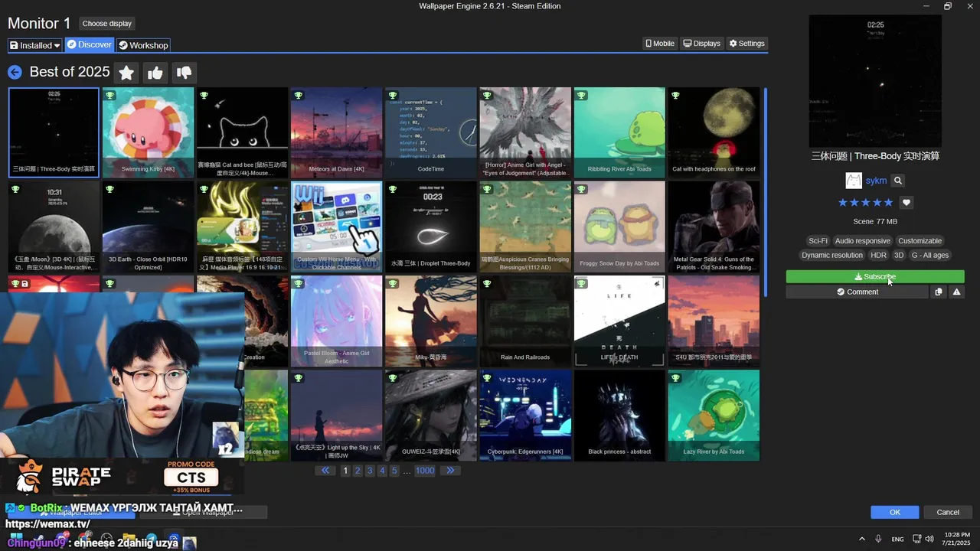Filter by the Customizable tag
The height and width of the screenshot is (551, 980).
[920, 241]
